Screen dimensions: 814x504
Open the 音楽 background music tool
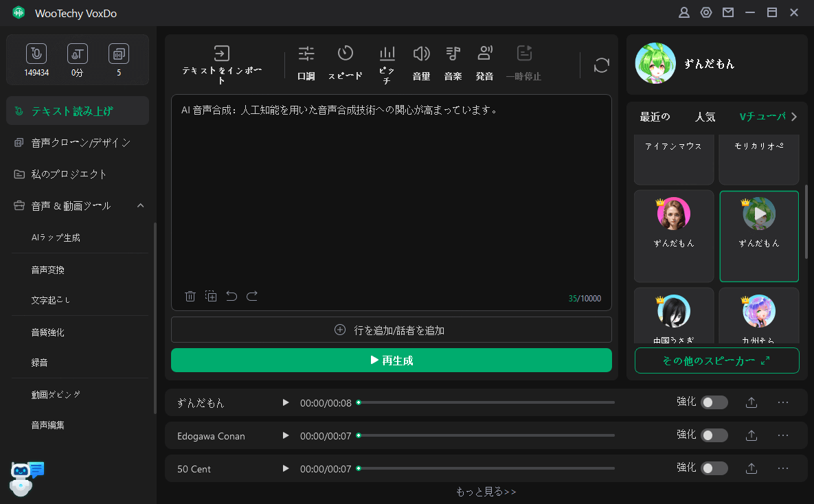coord(453,63)
